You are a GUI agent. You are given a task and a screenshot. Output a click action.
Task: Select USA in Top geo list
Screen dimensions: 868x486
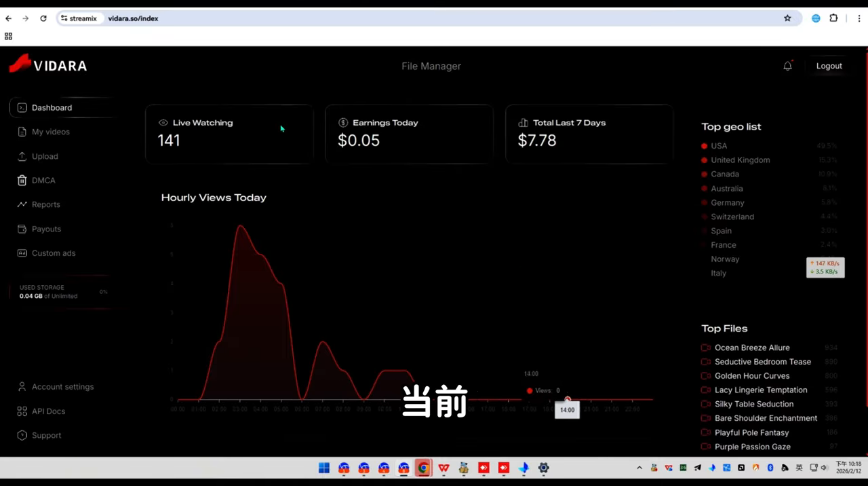point(719,146)
